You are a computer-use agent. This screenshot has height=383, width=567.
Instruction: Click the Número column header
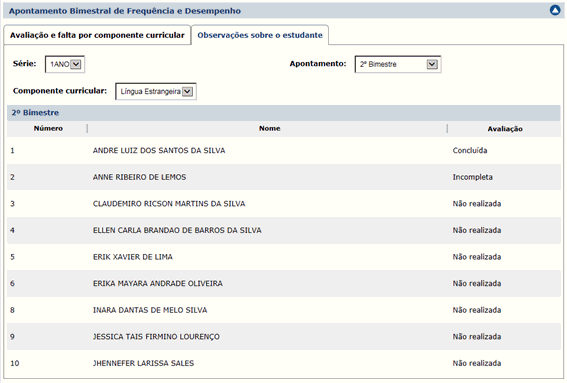click(48, 128)
